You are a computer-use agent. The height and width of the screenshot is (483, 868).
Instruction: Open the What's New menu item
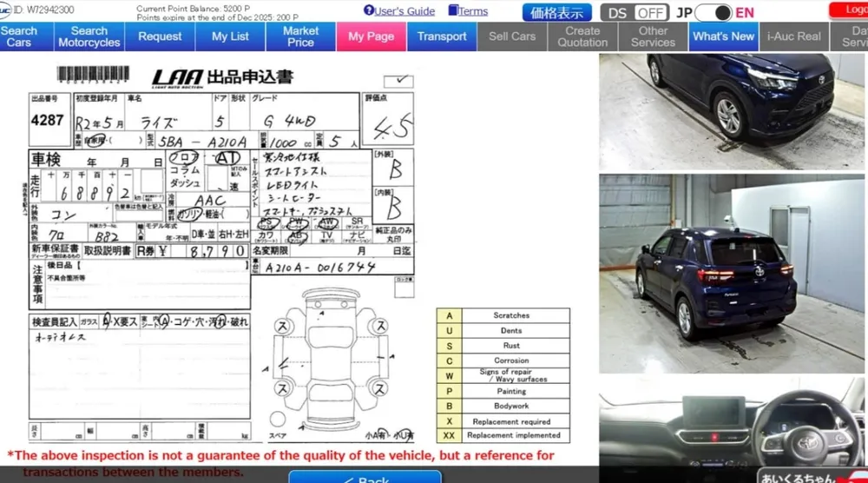(x=724, y=36)
